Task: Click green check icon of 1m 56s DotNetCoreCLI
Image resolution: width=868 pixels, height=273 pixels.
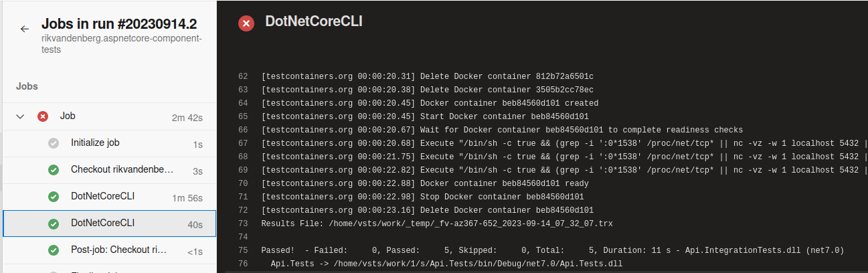Action: [54, 197]
